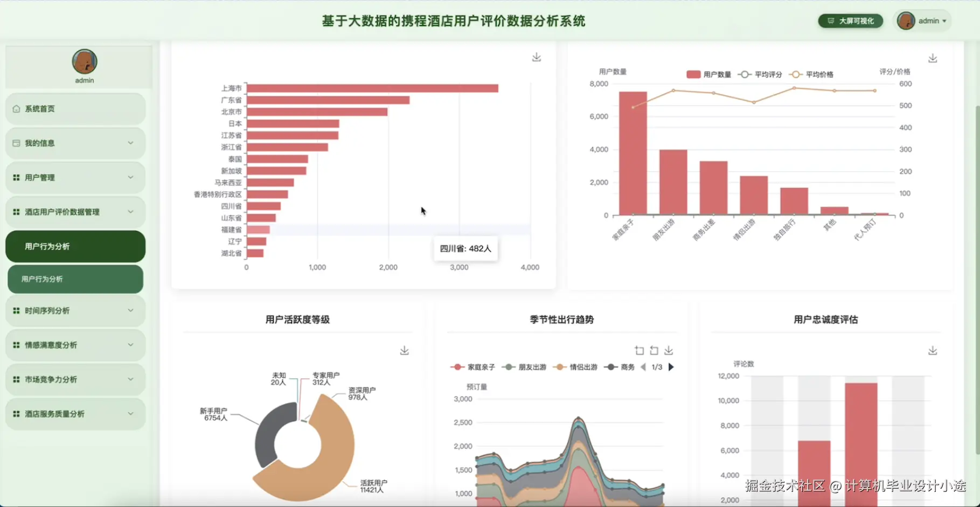Select the zoom area icon on 季节性出行趋势 chart

tap(639, 350)
